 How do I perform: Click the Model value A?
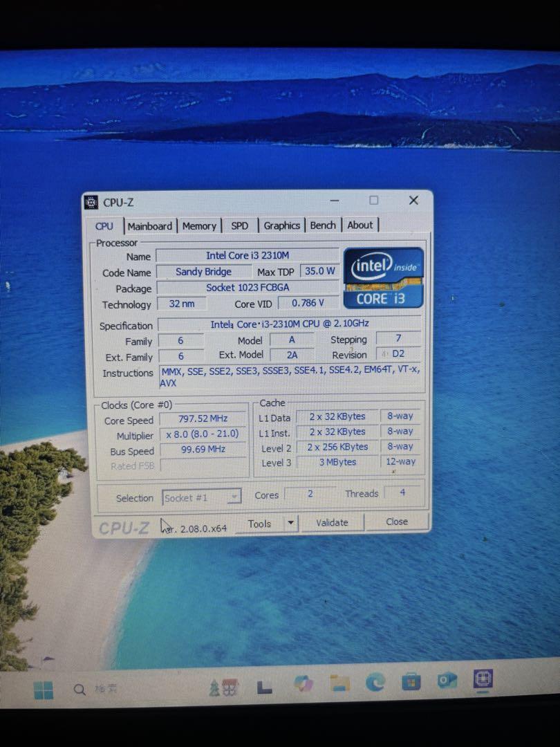292,339
